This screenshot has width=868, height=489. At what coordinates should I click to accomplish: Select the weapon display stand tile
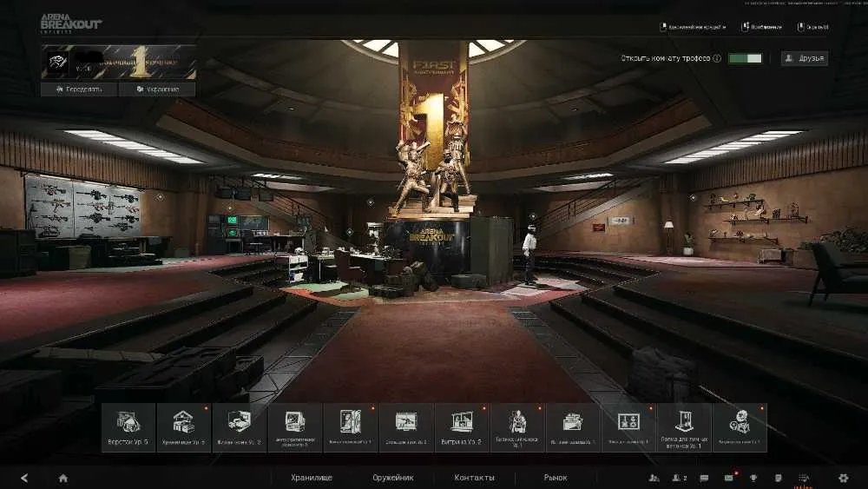coord(405,427)
